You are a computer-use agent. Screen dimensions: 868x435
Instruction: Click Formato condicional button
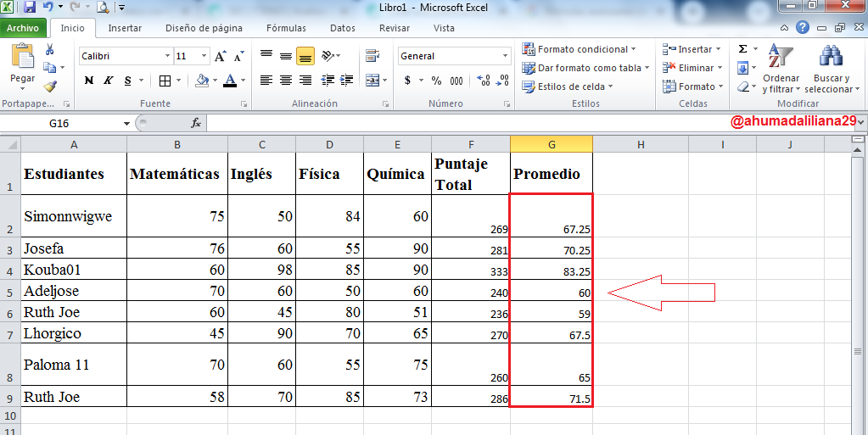click(579, 49)
